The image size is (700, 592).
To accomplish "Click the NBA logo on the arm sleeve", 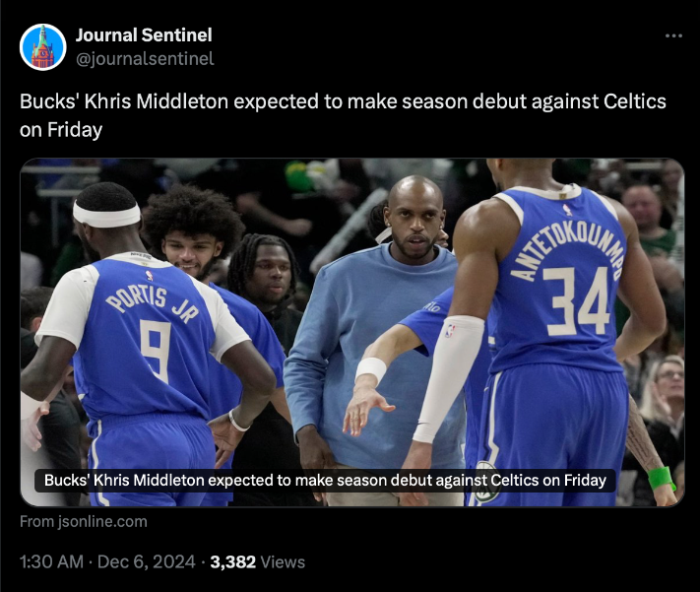I will pyautogui.click(x=450, y=331).
